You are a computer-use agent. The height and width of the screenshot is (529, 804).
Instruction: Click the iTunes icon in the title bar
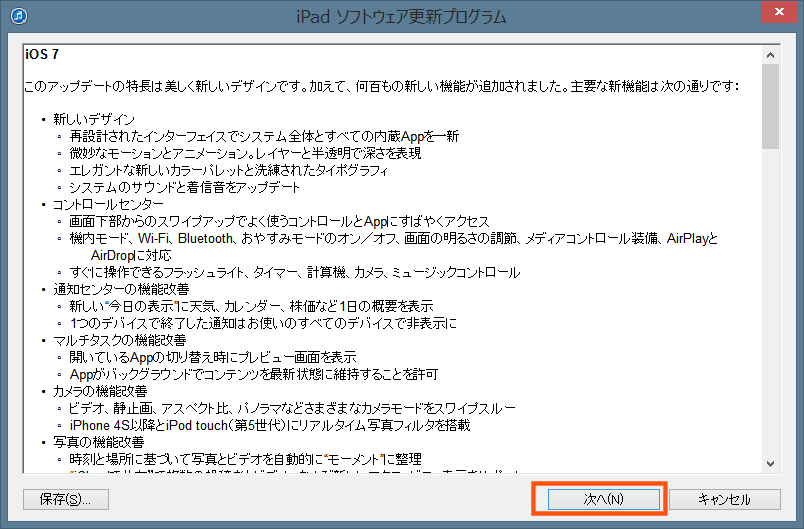point(19,17)
